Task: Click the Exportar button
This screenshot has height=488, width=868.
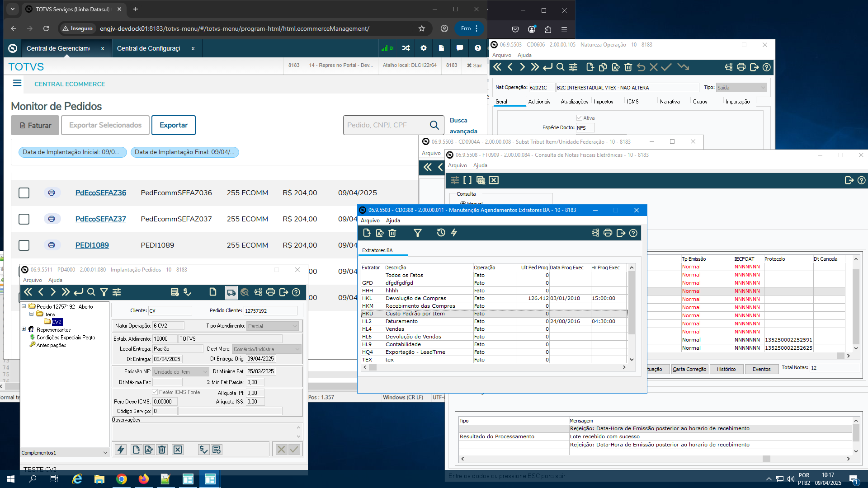Action: [173, 125]
